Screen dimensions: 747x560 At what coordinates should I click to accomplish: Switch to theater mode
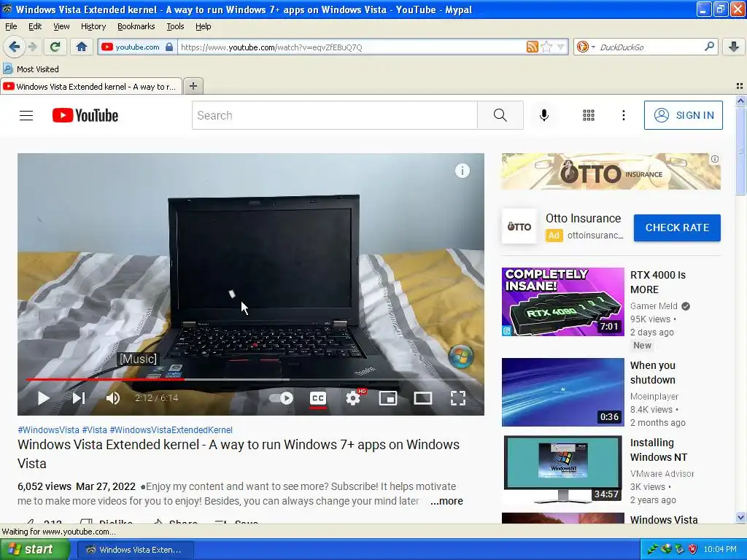(x=422, y=398)
